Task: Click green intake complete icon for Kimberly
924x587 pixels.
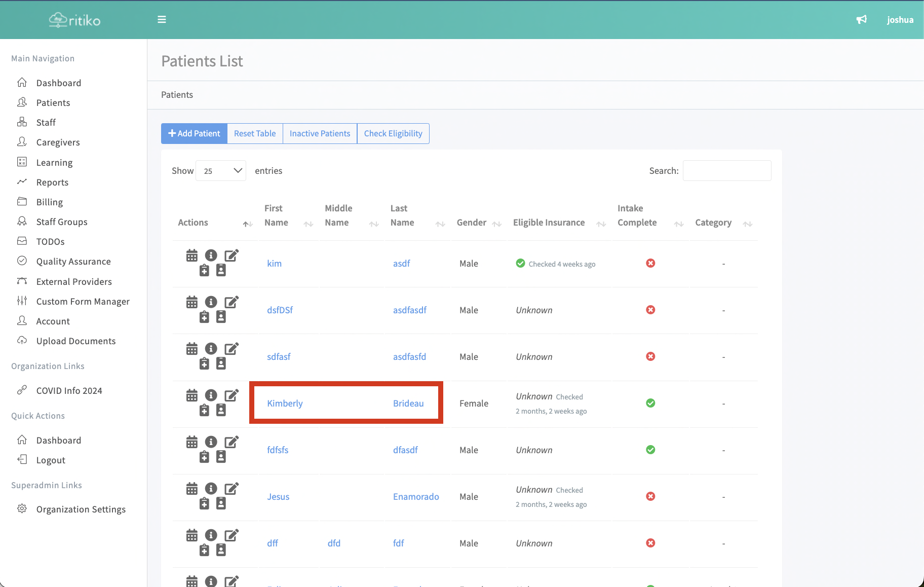Action: tap(650, 403)
